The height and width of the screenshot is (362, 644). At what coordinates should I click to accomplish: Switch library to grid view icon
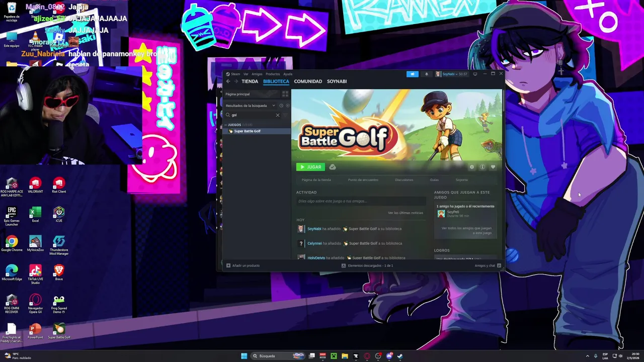[285, 94]
